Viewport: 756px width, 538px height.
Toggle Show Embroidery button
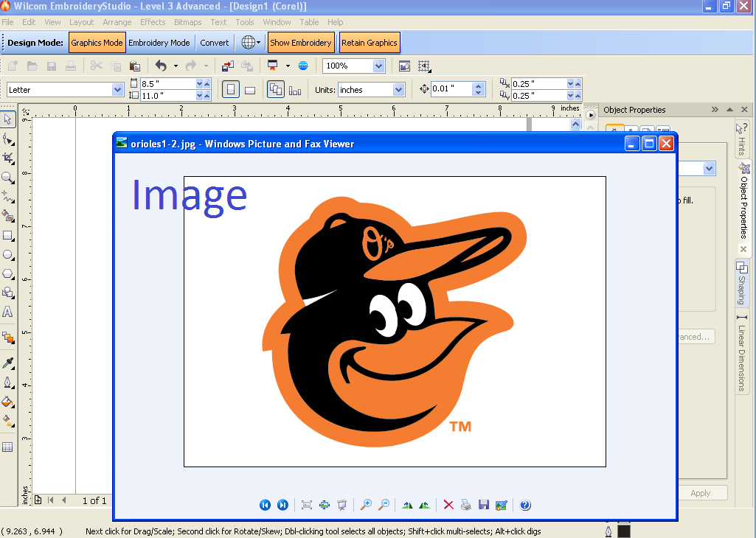pos(301,43)
